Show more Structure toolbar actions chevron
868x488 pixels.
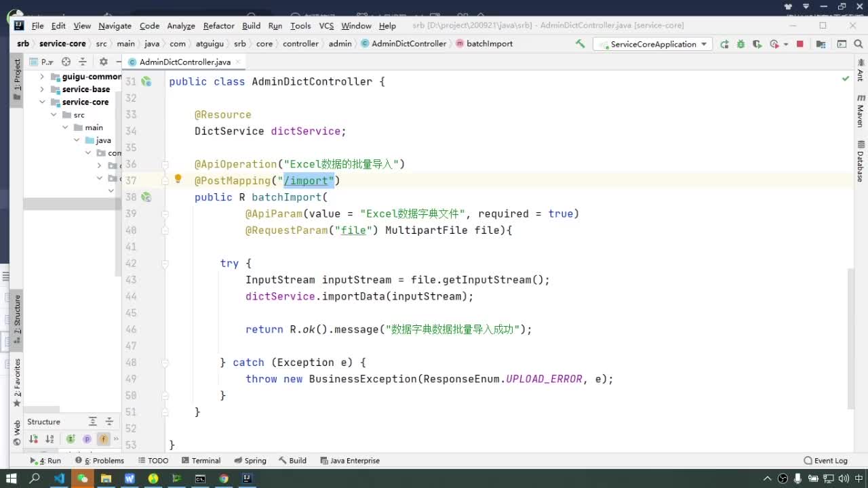click(116, 439)
